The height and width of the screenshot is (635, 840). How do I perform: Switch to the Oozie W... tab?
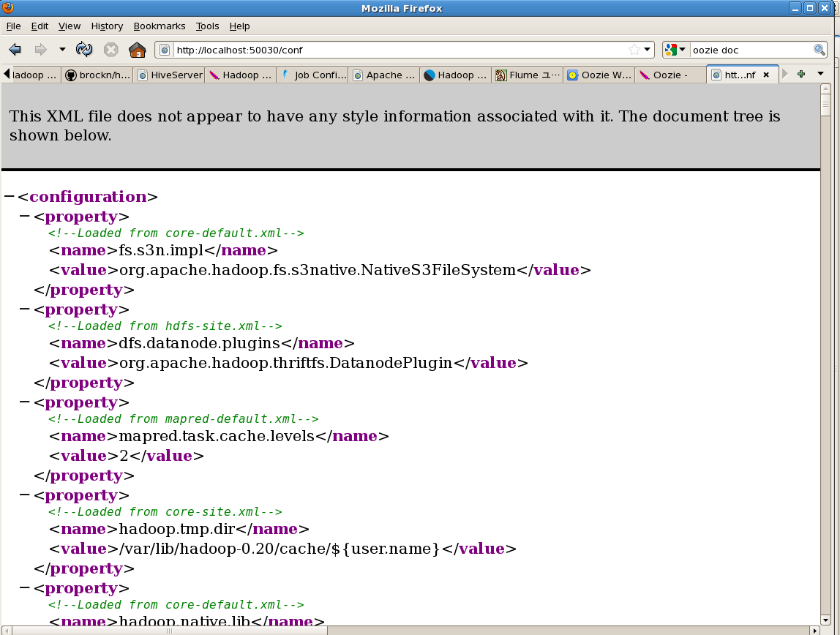[x=599, y=75]
